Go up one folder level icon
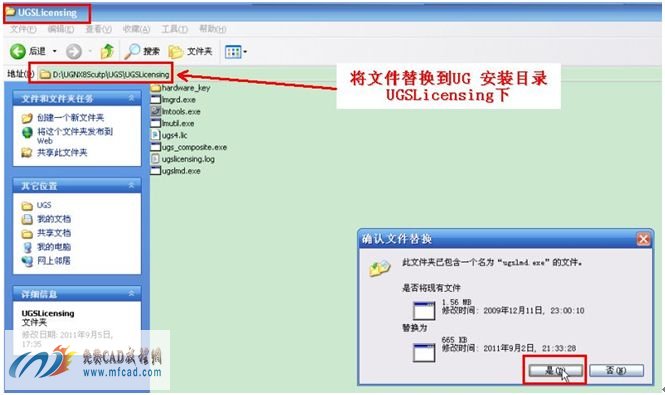The width and height of the screenshot is (665, 395). (107, 51)
